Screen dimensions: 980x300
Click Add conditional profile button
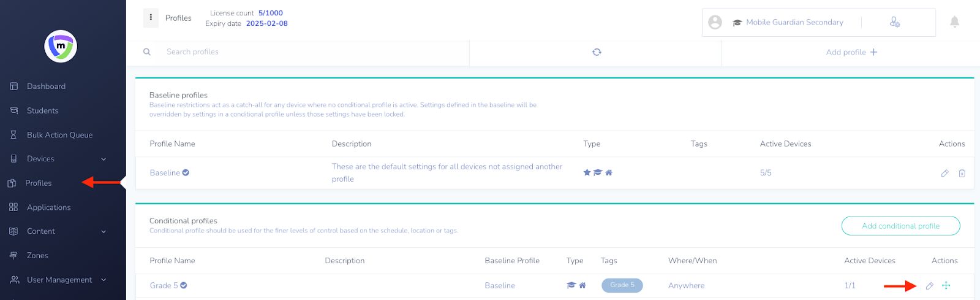pyautogui.click(x=900, y=226)
